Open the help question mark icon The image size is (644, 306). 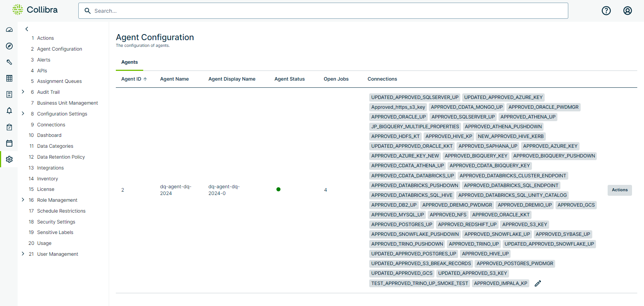(606, 11)
